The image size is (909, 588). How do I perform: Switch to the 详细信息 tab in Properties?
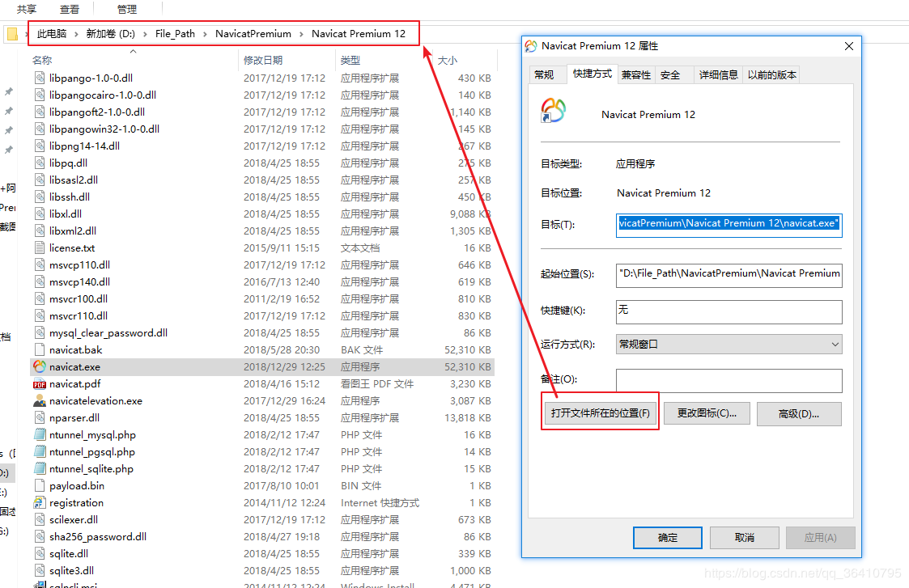point(718,74)
